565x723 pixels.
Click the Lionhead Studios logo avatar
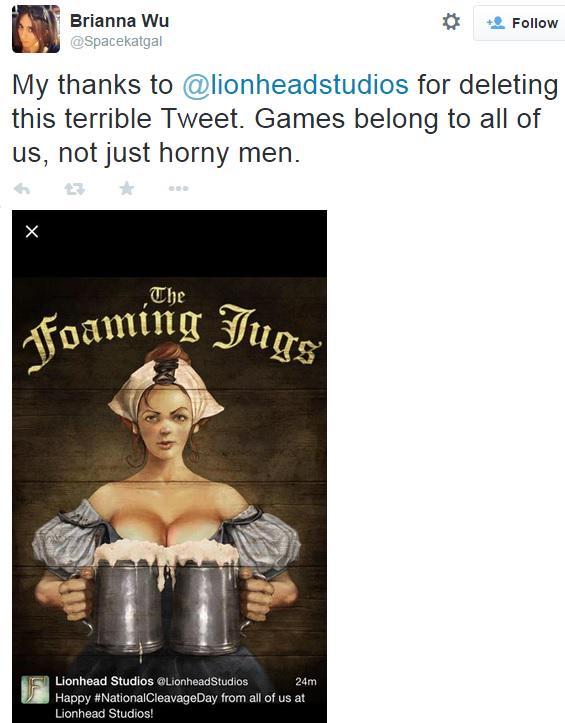[35, 690]
